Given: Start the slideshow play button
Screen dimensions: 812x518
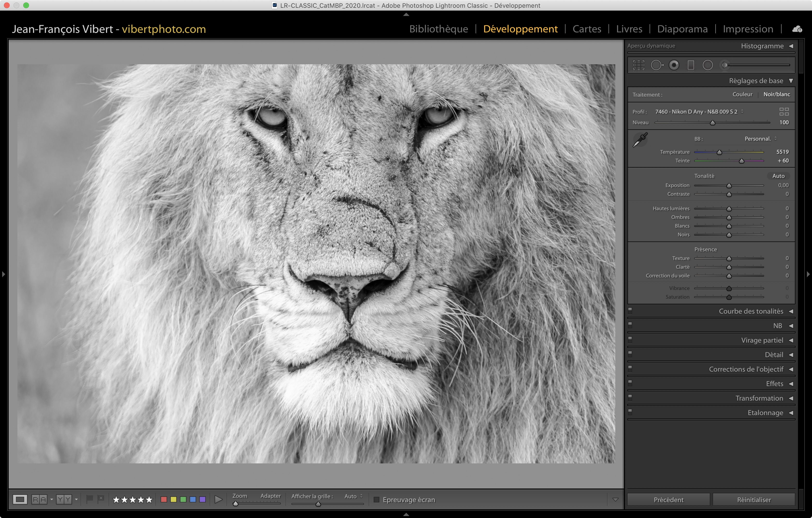Looking at the screenshot, I should (218, 499).
